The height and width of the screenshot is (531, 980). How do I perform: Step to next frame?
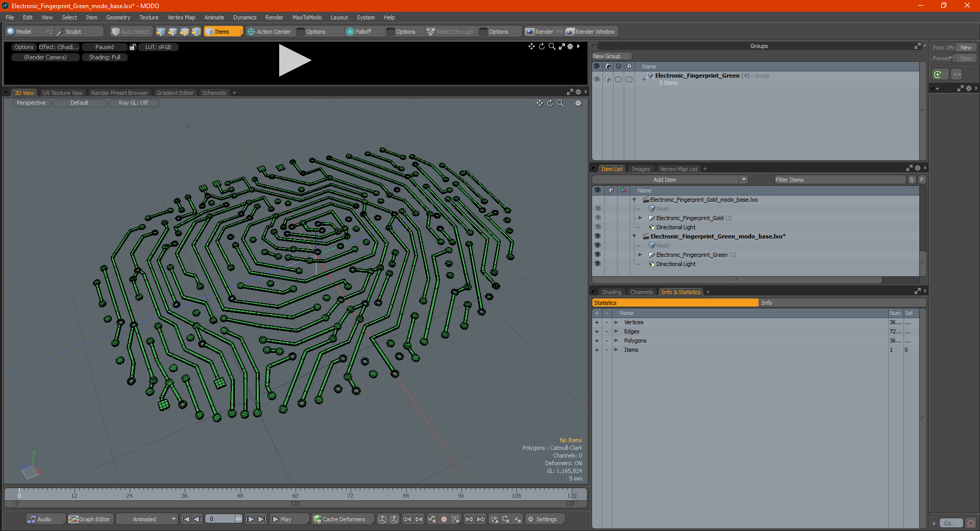point(250,519)
